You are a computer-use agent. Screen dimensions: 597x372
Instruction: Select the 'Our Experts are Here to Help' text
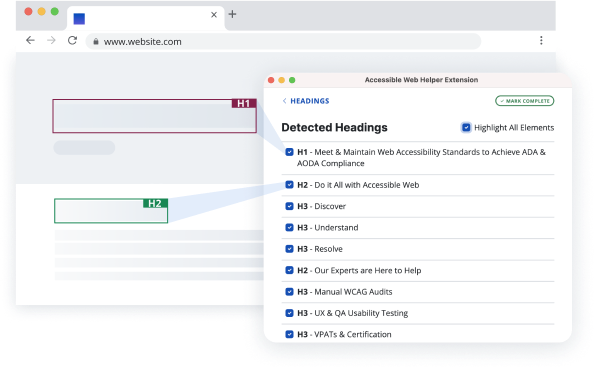tap(368, 270)
